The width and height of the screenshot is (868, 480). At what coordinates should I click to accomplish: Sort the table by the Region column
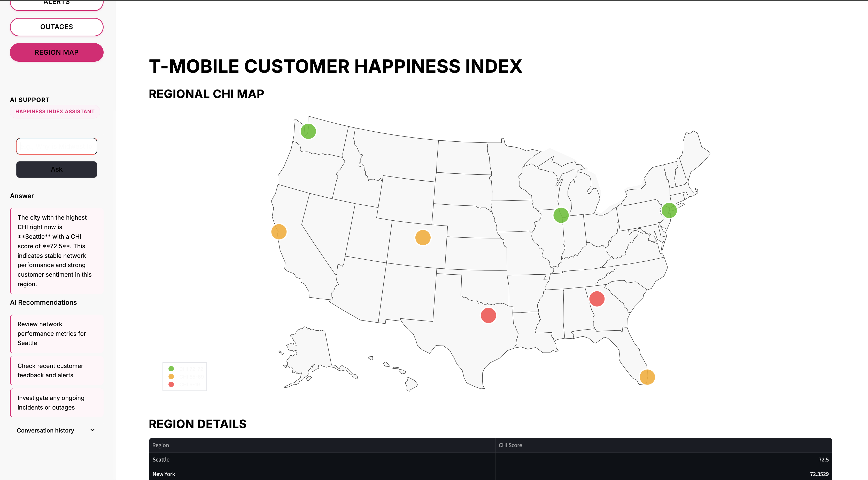click(161, 445)
